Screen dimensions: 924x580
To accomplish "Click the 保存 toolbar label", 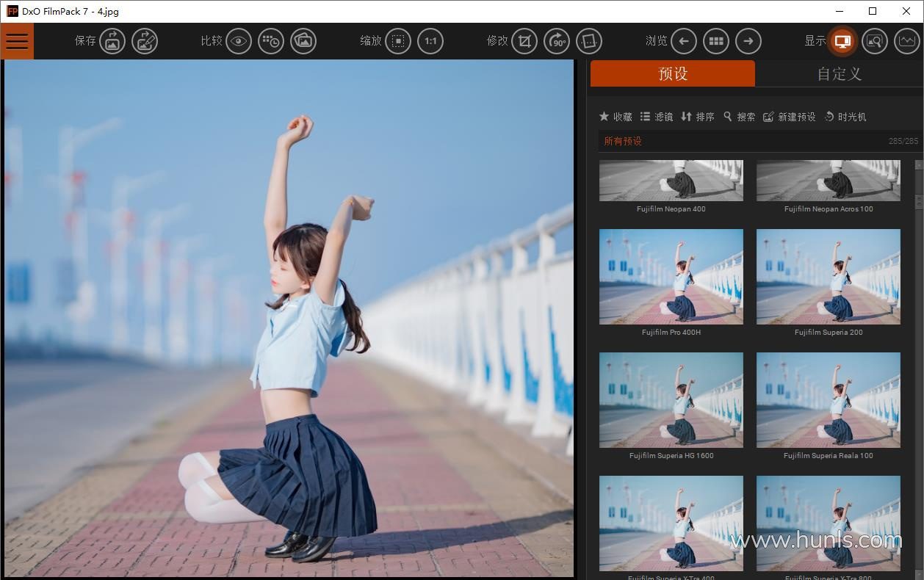I will (85, 41).
